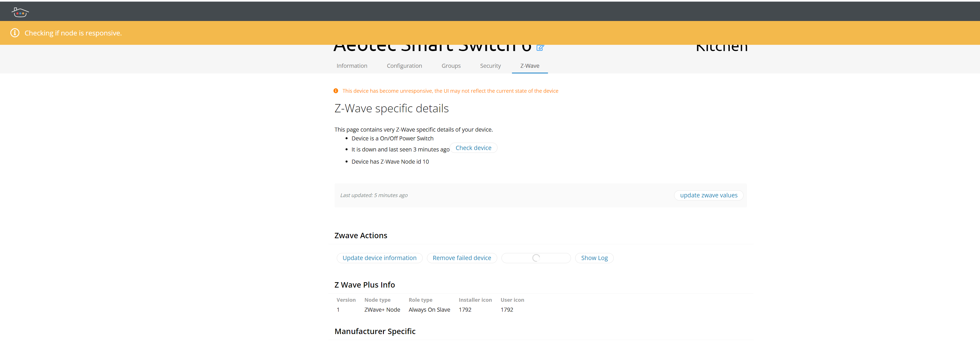The height and width of the screenshot is (344, 980).
Task: Click the 'Checking if node is responsive' message
Action: (x=73, y=33)
